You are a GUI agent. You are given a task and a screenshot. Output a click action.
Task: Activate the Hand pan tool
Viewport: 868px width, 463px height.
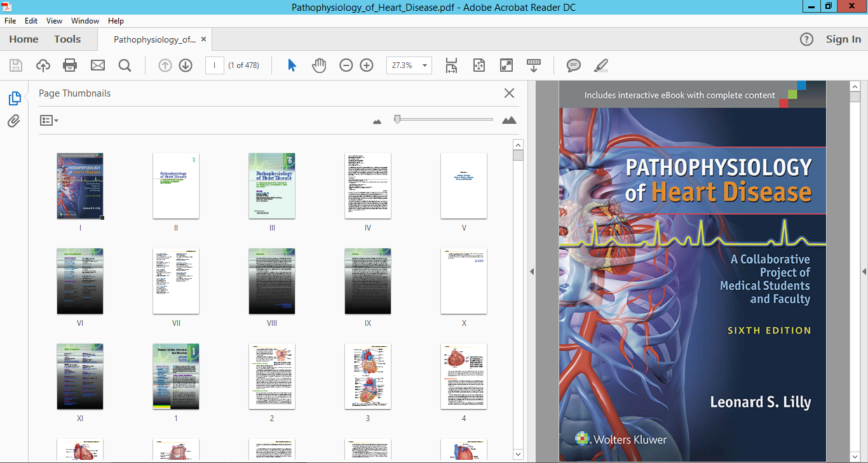[x=319, y=65]
